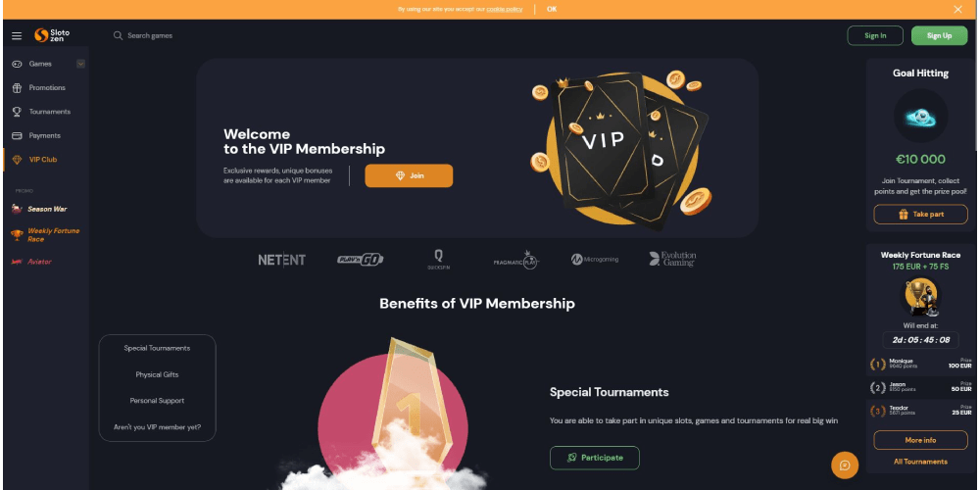Click the search magnifier icon
Image resolution: width=980 pixels, height=490 pixels.
118,35
